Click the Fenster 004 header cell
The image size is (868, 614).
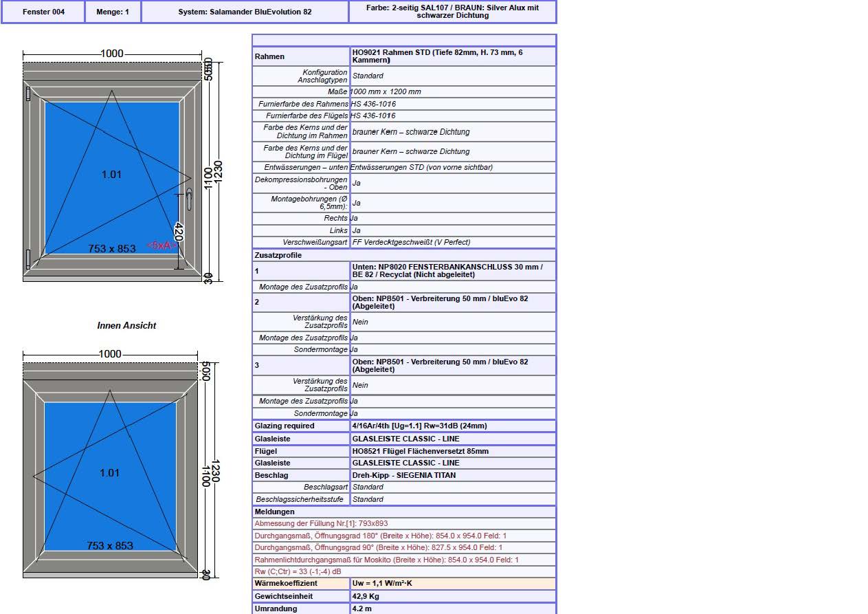(x=43, y=12)
